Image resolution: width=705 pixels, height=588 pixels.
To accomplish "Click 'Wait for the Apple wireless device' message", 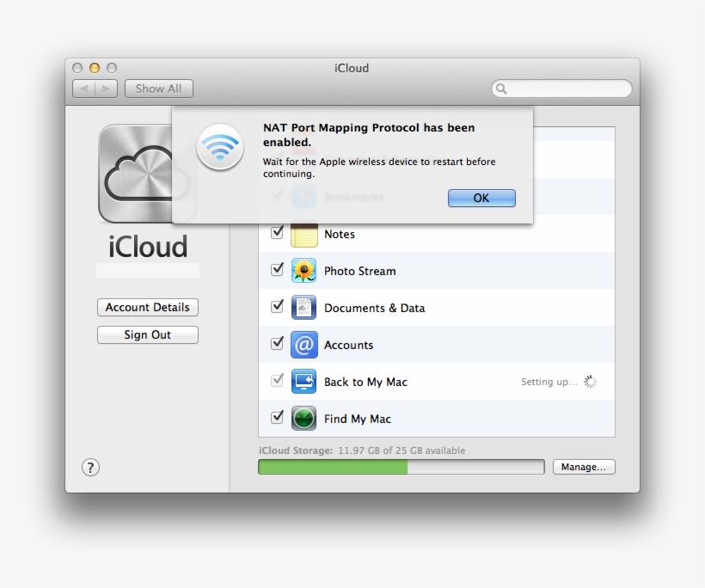I will pos(379,168).
